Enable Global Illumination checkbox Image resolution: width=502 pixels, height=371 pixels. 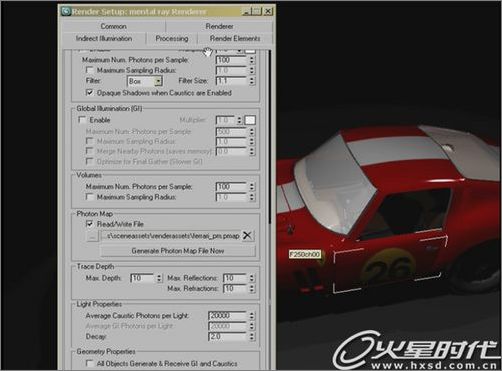pos(82,120)
